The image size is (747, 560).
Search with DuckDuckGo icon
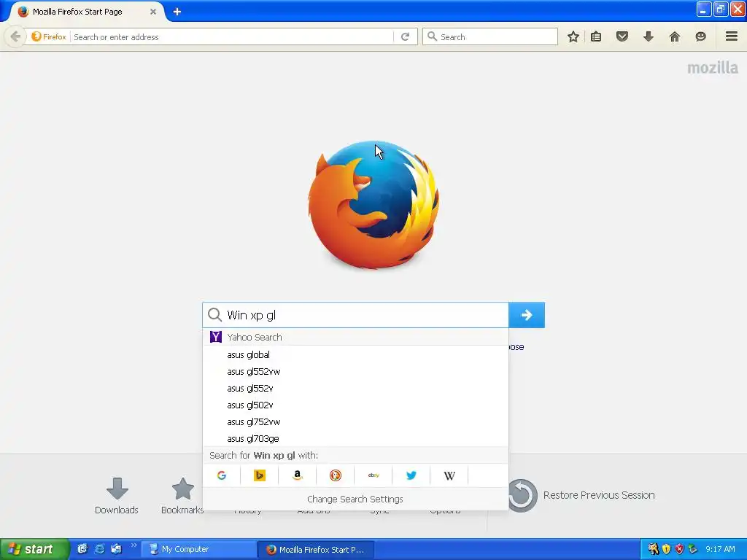(x=336, y=475)
